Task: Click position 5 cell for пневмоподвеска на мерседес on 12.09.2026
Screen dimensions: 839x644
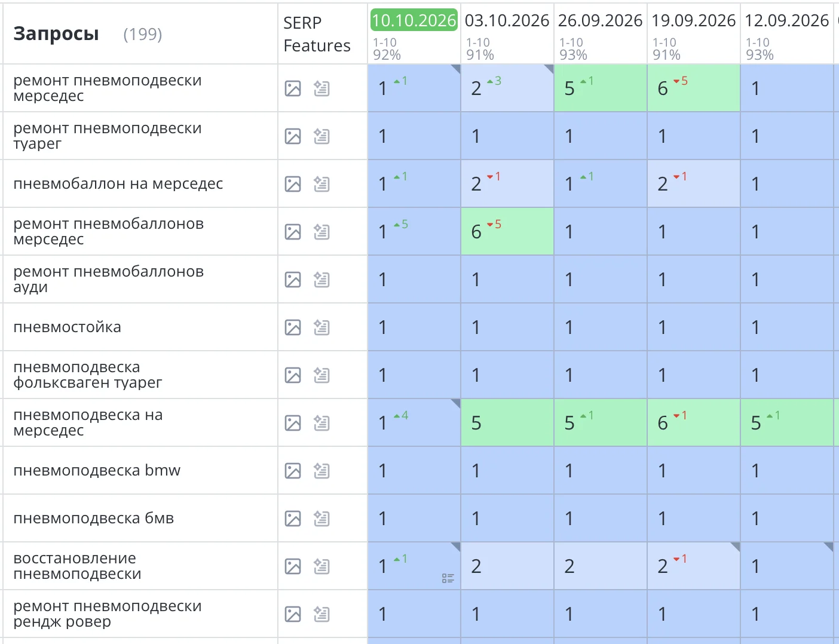Action: (787, 422)
